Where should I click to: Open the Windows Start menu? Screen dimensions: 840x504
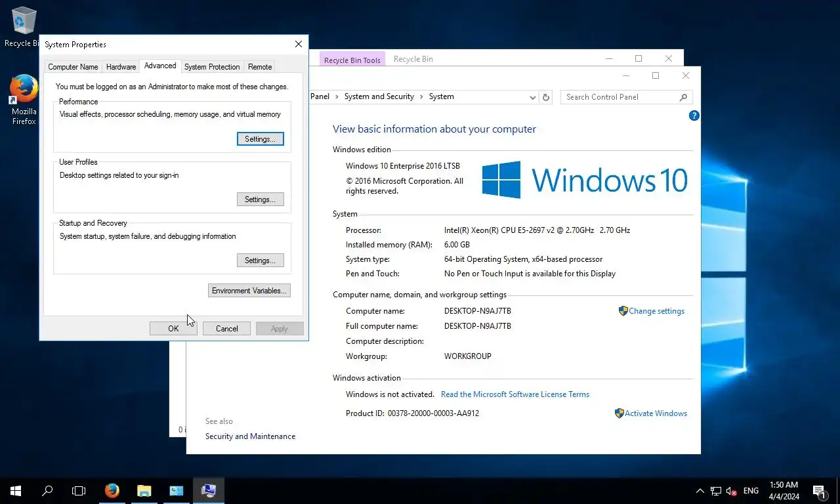(16, 490)
